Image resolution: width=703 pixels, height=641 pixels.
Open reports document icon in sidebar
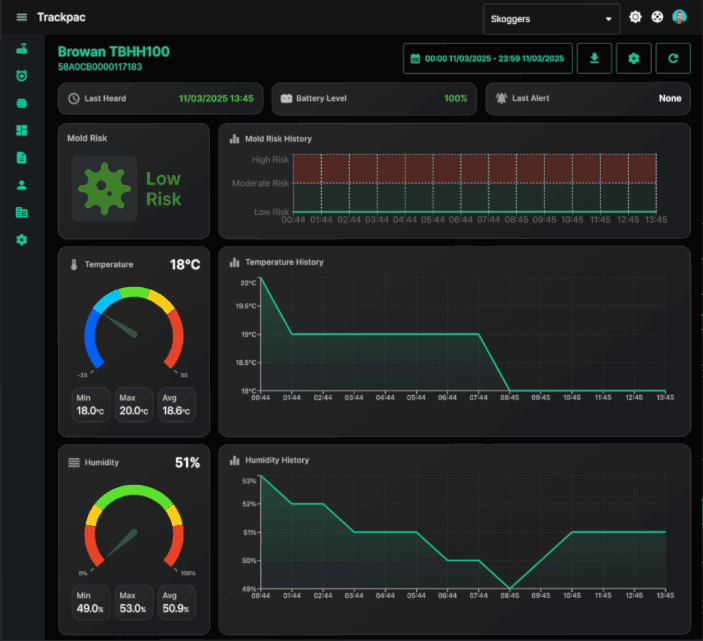pos(22,158)
